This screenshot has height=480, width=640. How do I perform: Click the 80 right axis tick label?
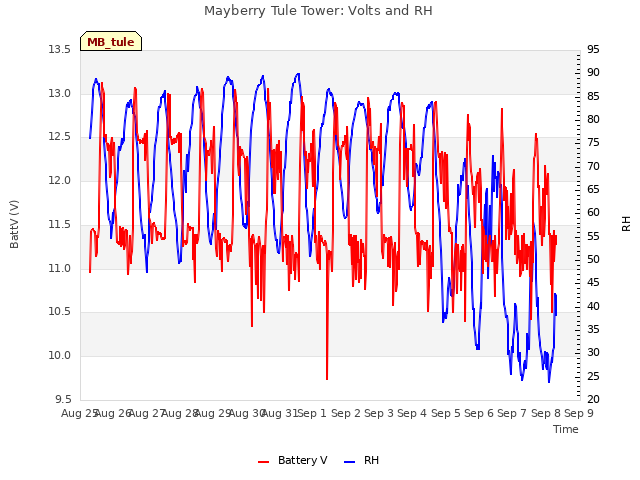[x=593, y=119]
